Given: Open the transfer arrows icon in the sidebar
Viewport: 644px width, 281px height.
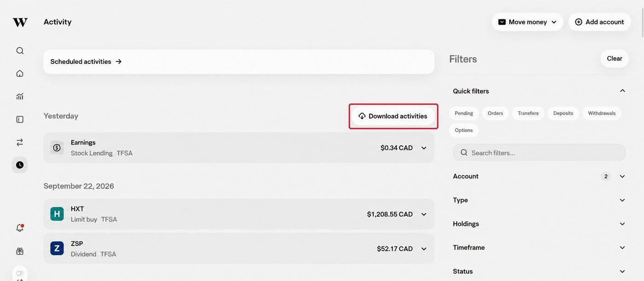Looking at the screenshot, I should point(20,143).
